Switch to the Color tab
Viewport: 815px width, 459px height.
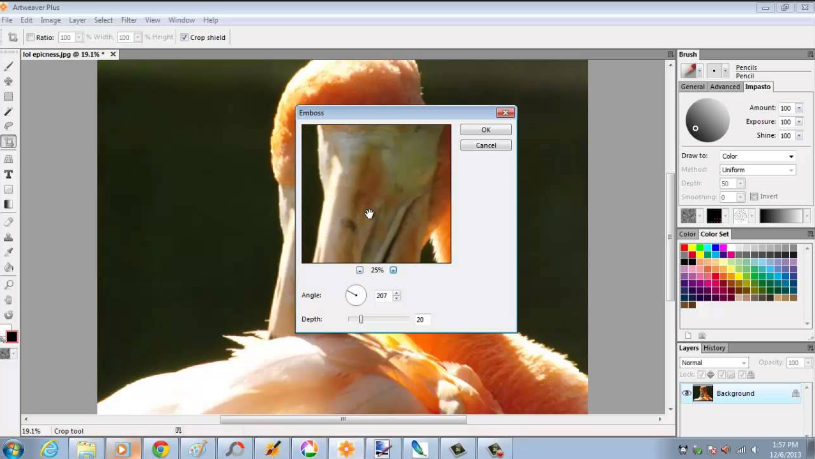coord(687,234)
